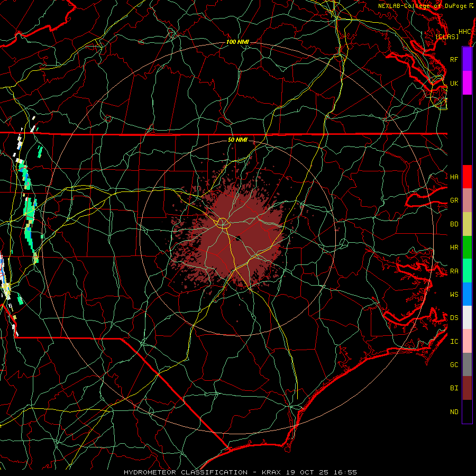Click the RF purple legend swatch
Viewport: 476px width, 476px height.
tap(467, 59)
